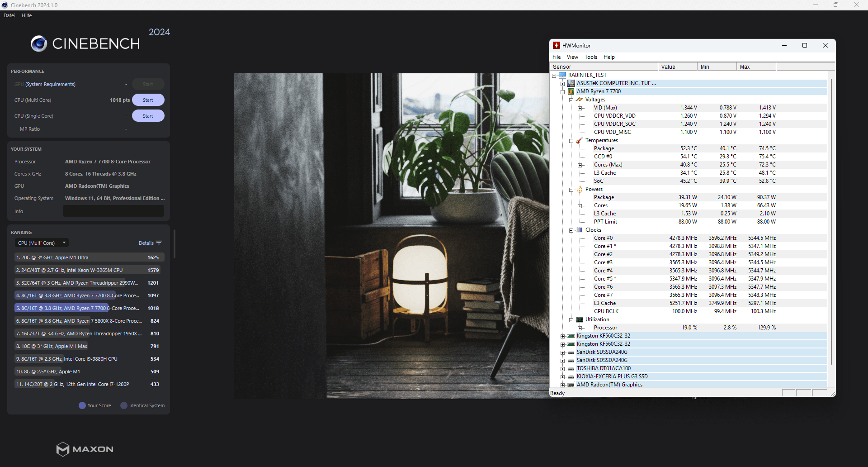Click the Min column header
The height and width of the screenshot is (467, 868).
point(717,67)
